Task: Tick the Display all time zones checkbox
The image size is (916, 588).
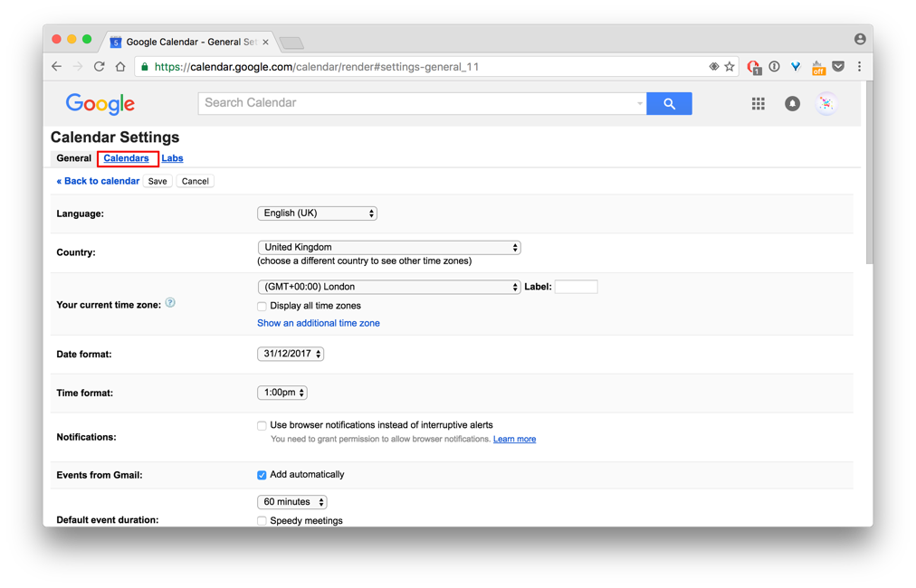Action: [262, 306]
